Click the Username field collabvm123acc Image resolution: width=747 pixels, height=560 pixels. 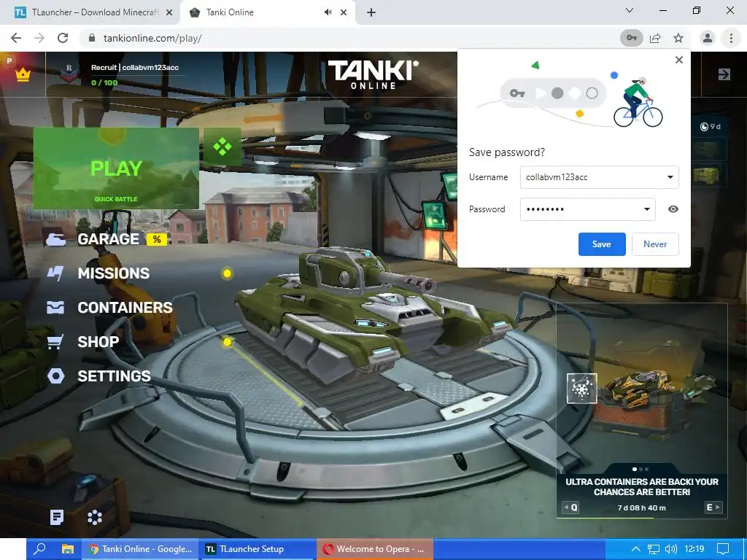[x=600, y=177]
